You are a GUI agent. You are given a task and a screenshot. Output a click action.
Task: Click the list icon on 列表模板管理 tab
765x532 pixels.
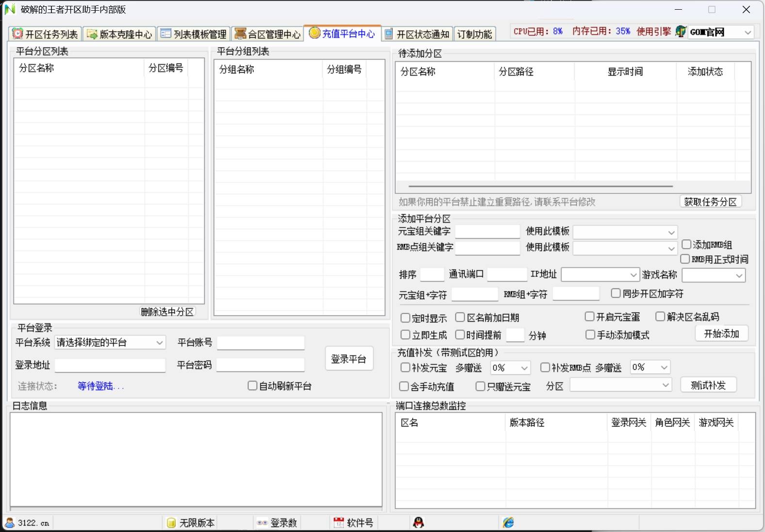click(x=166, y=33)
